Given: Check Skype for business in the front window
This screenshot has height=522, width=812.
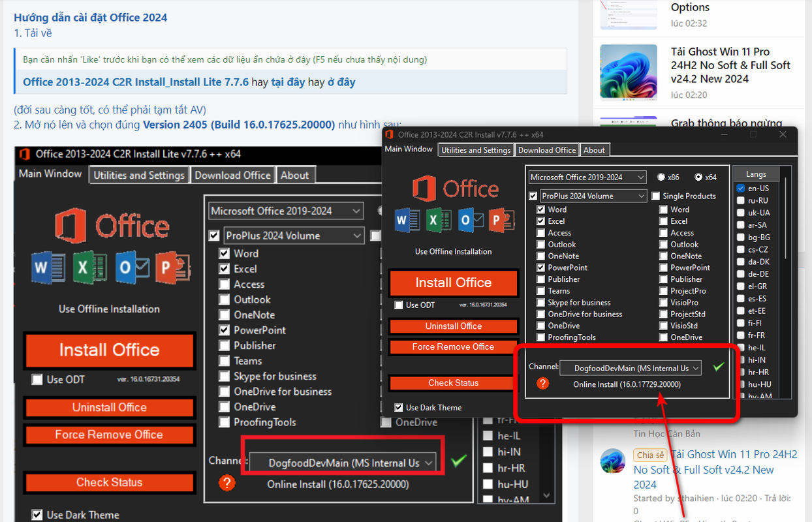Looking at the screenshot, I should click(x=540, y=303).
